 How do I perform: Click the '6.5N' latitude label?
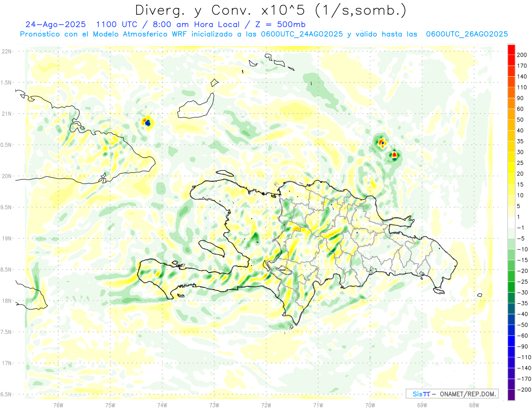click(5, 394)
